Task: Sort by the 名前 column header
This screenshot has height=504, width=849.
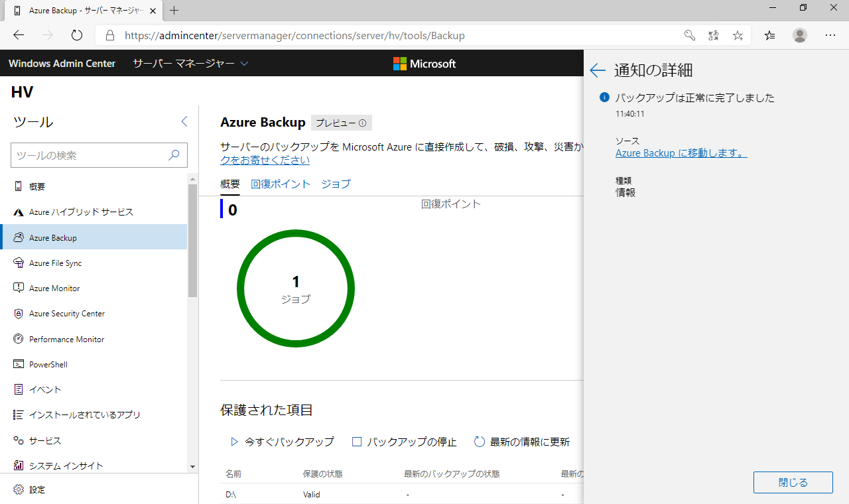Action: (233, 474)
